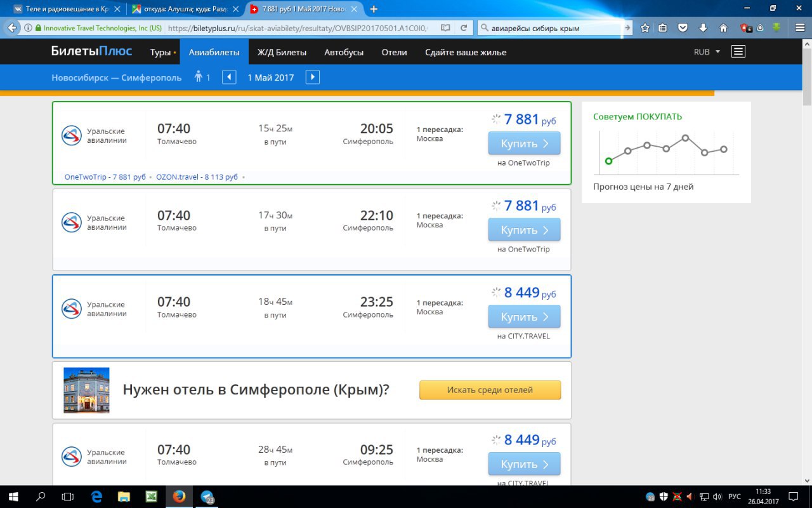Open Excel from the taskbar
This screenshot has height=508, width=812.
(x=151, y=497)
